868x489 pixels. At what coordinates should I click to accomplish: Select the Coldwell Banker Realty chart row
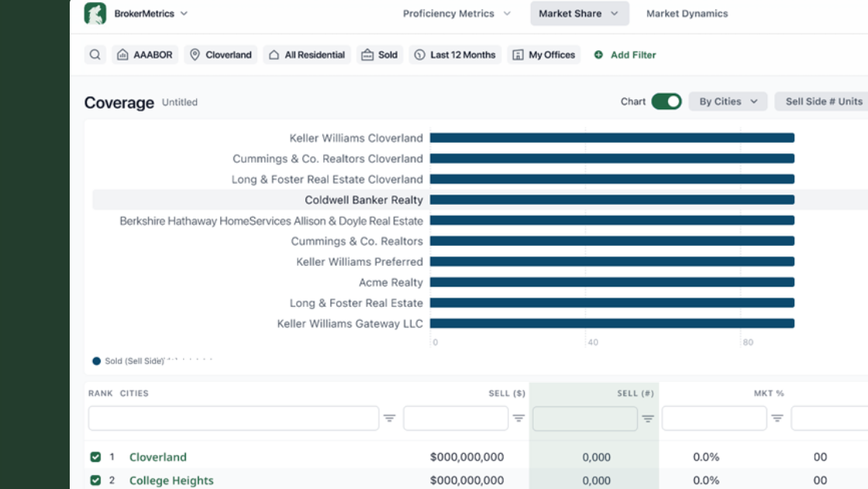coord(480,200)
